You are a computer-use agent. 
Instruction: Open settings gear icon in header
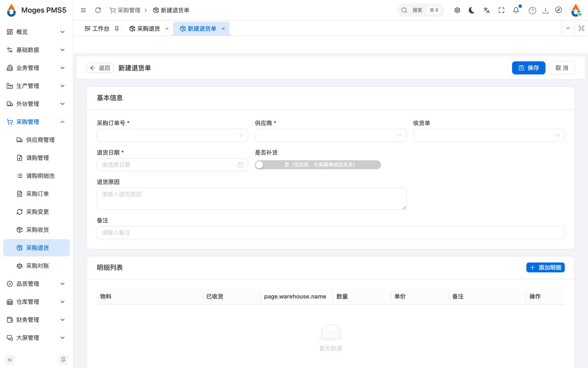[x=457, y=10]
